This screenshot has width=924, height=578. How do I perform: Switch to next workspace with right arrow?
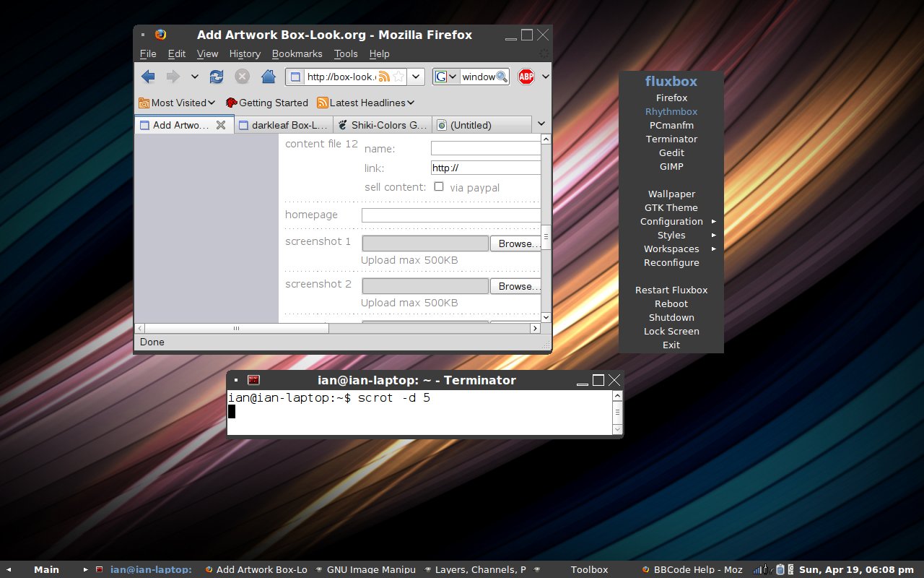click(x=85, y=569)
